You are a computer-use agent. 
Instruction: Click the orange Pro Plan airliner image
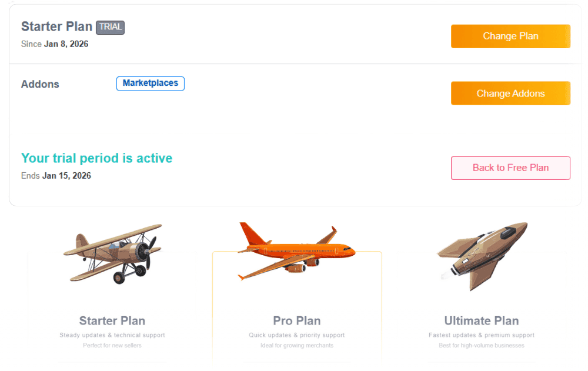point(297,251)
